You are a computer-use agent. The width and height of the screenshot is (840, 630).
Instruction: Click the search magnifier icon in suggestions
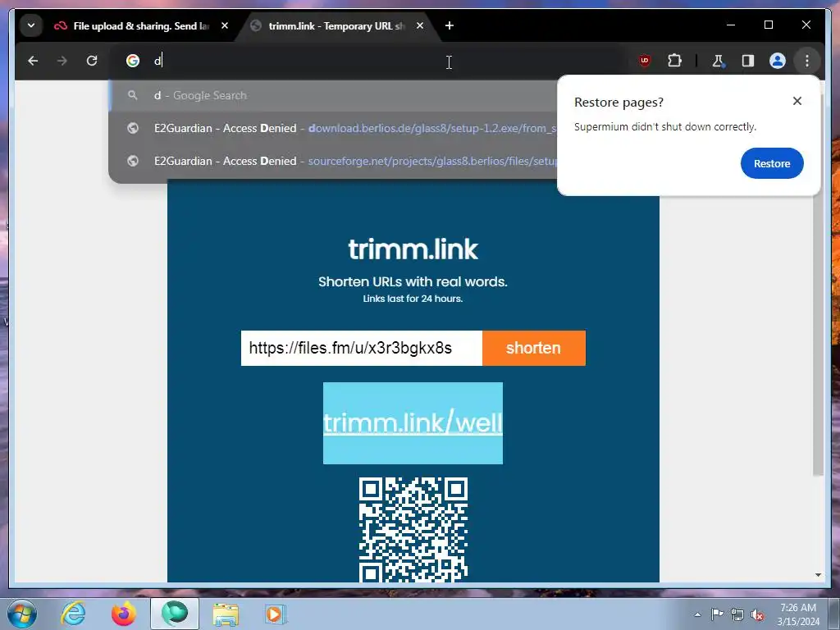tap(132, 95)
